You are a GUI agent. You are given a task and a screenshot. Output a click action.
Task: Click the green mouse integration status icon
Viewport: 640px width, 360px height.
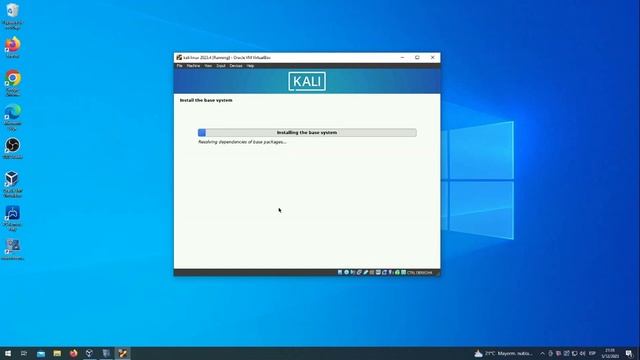(x=397, y=272)
